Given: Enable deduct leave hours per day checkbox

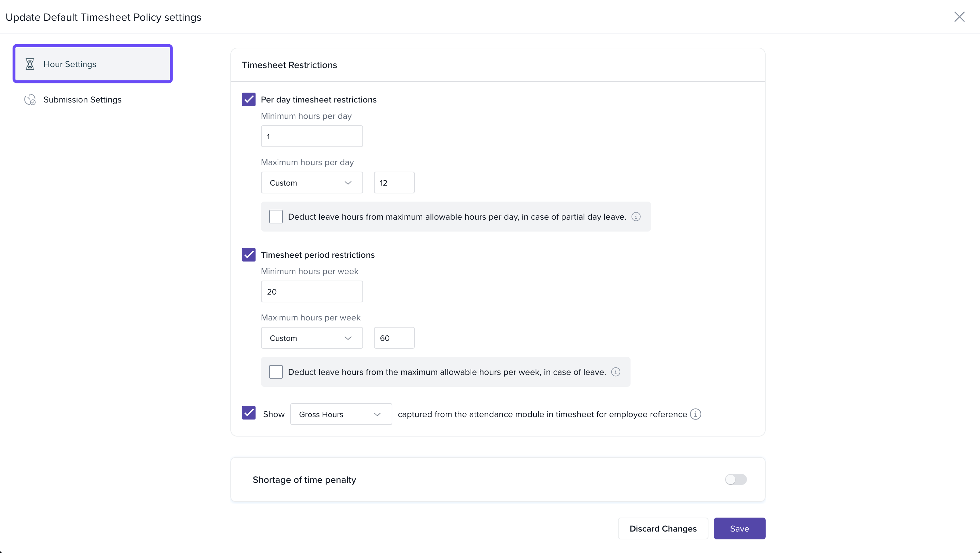Looking at the screenshot, I should [x=276, y=217].
